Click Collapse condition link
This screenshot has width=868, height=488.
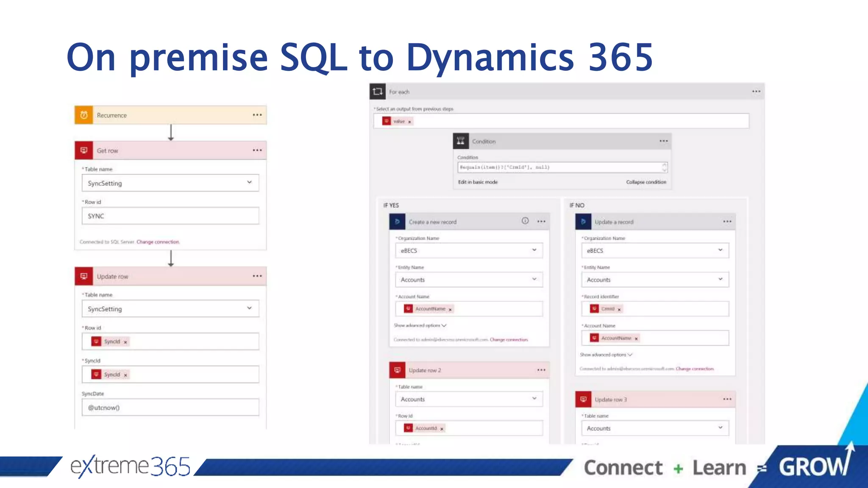(x=646, y=182)
